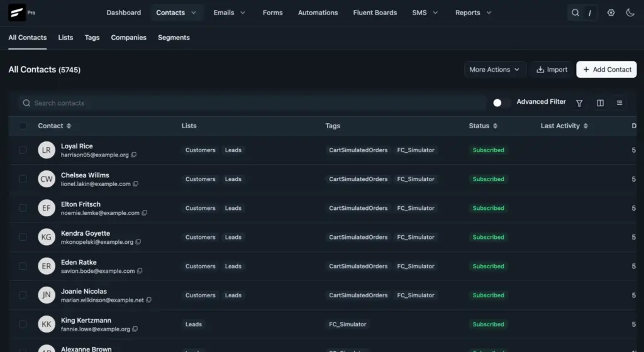Click the Alexanne Brown contact name
Viewport: 644px width, 352px height.
pyautogui.click(x=86, y=349)
